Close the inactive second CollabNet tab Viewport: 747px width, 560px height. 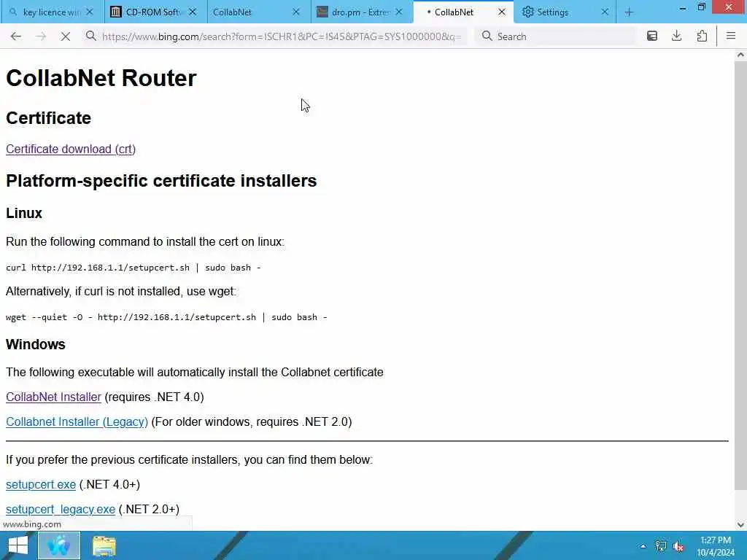click(296, 12)
